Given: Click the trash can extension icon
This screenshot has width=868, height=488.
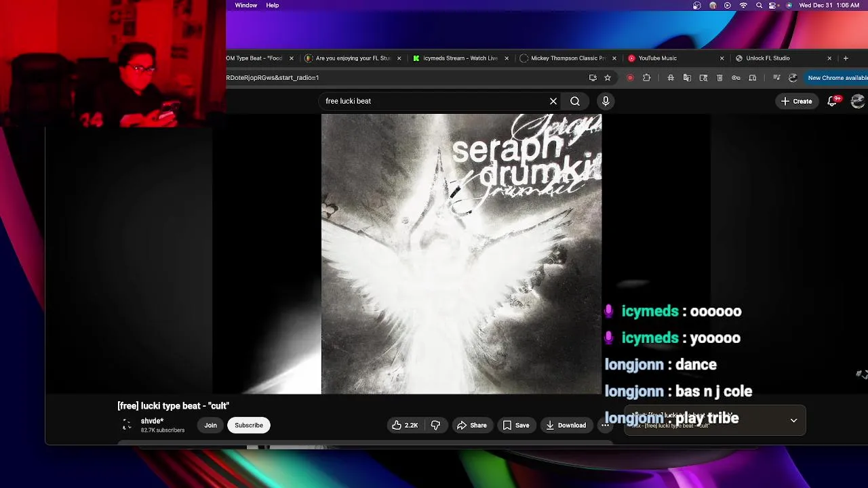Looking at the screenshot, I should pos(719,78).
